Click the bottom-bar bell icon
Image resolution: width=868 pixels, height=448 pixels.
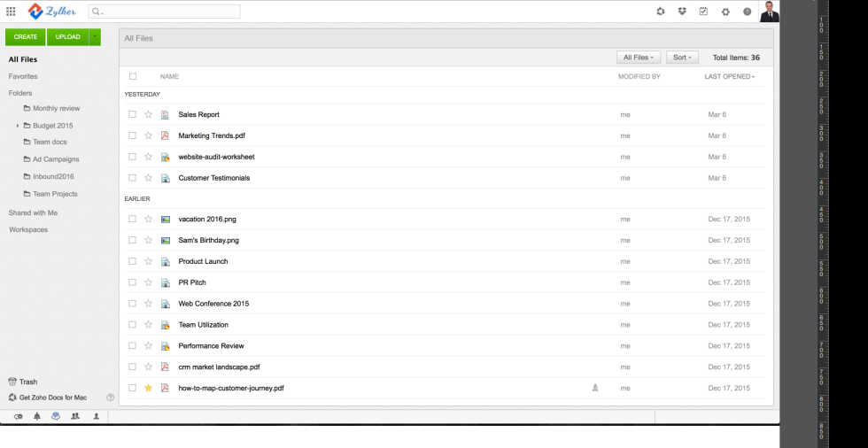pos(37,416)
